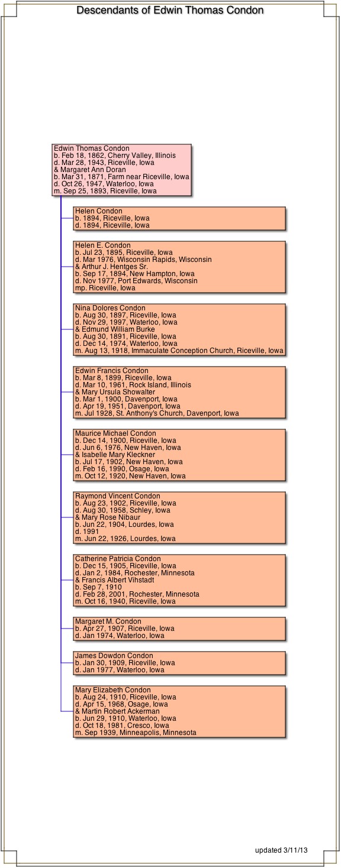Image resolution: width=341 pixels, height=868 pixels.
Task: Click the Descendants of Edwin Thomas Condon title
Action: click(170, 10)
